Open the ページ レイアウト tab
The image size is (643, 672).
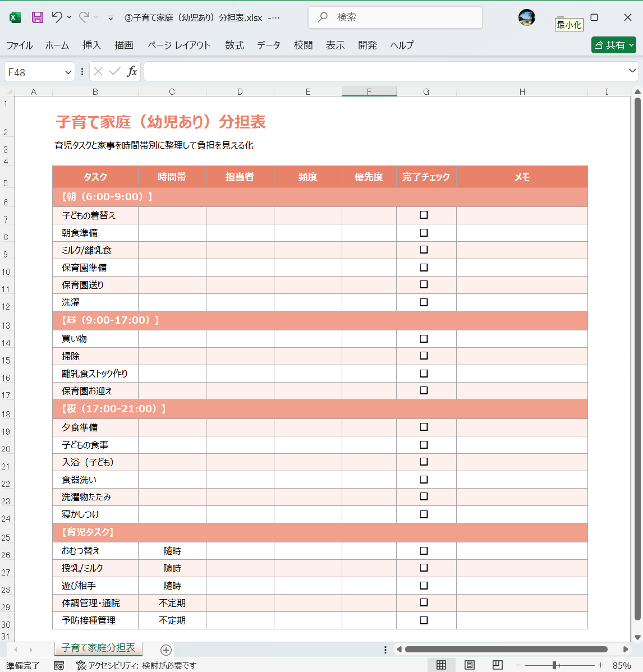(179, 45)
